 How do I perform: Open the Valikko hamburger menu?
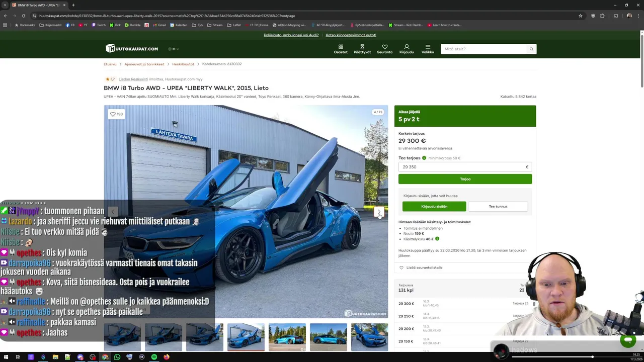point(428,49)
